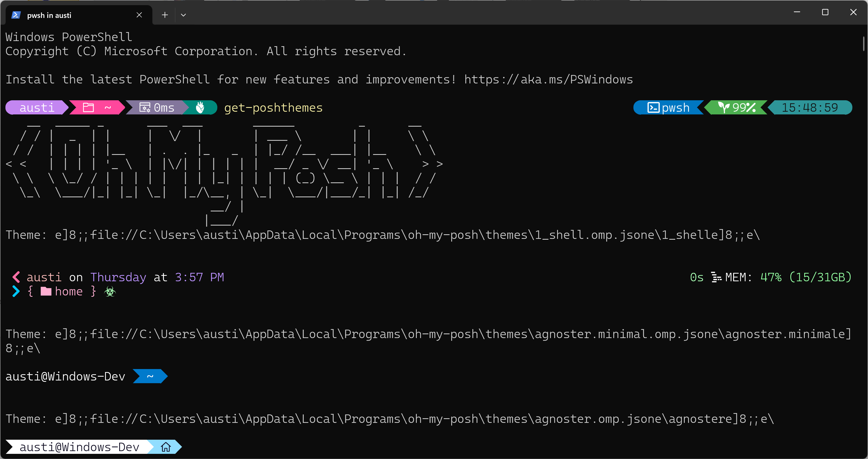Click the folder icon in pink prompt segment
This screenshot has height=459, width=868.
tap(88, 108)
